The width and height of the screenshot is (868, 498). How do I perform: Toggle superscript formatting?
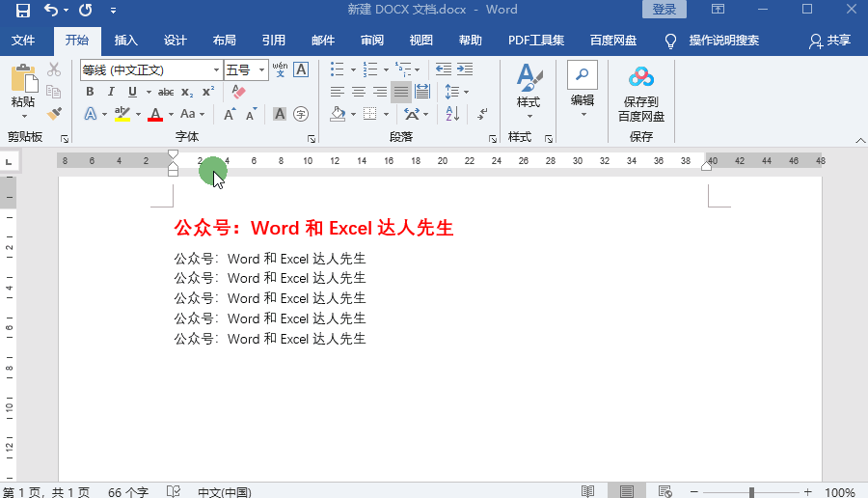pyautogui.click(x=208, y=92)
